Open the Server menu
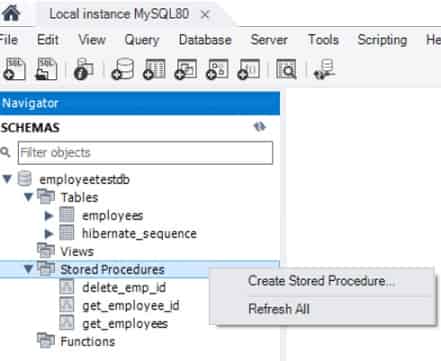Viewport: 441px width, 361px height. (269, 40)
